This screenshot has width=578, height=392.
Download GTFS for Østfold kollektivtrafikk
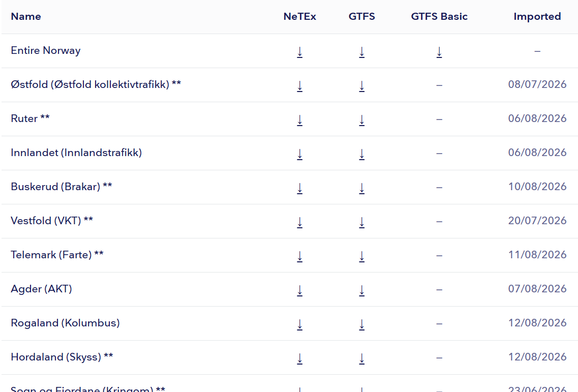pos(361,86)
